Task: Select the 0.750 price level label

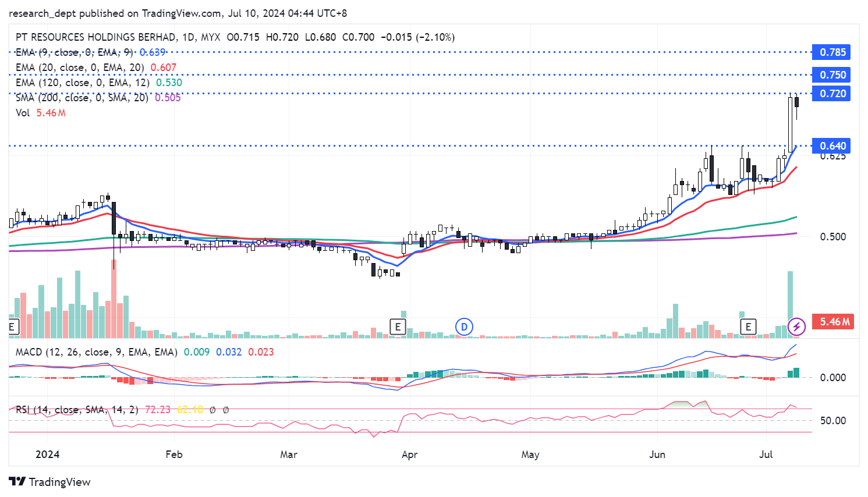Action: 832,75
